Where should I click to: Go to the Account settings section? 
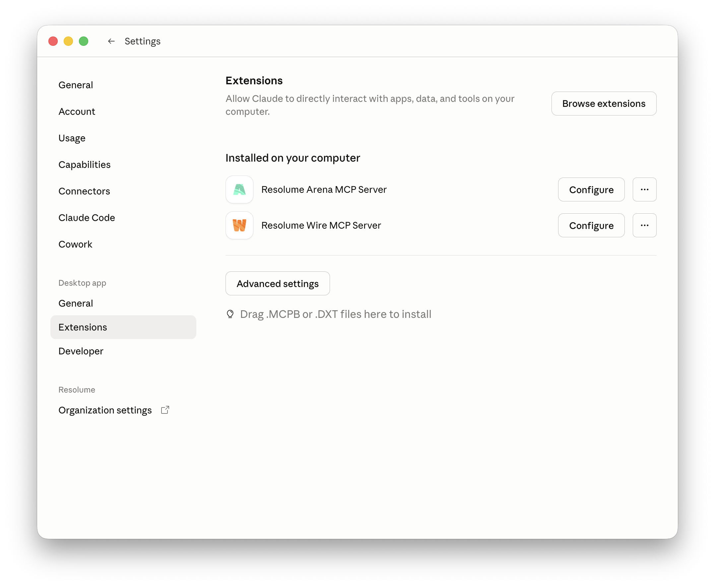coord(77,111)
